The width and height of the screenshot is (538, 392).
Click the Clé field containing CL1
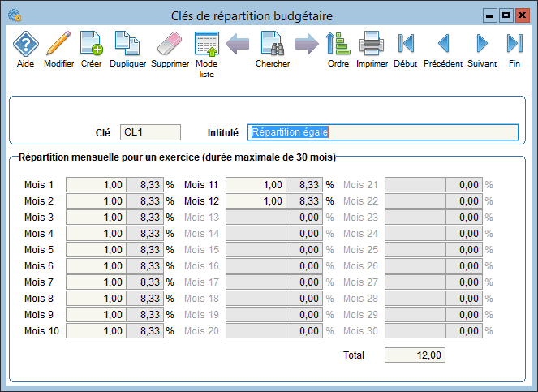(x=150, y=132)
